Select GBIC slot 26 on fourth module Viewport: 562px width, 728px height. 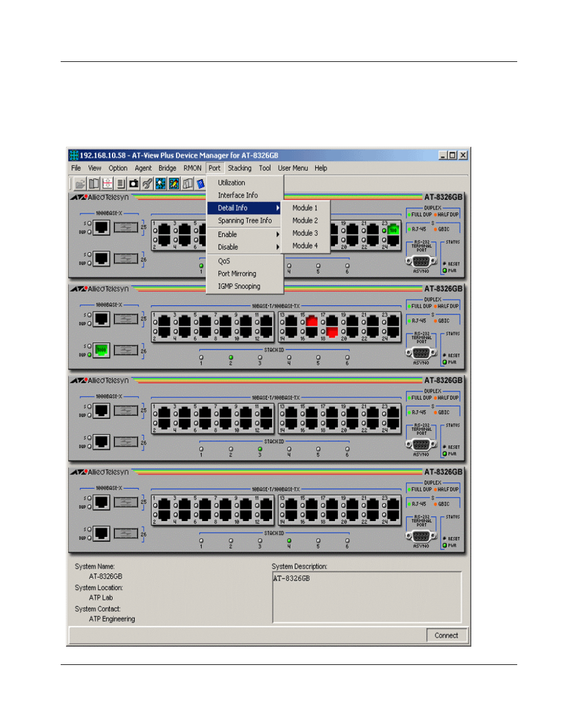click(125, 533)
